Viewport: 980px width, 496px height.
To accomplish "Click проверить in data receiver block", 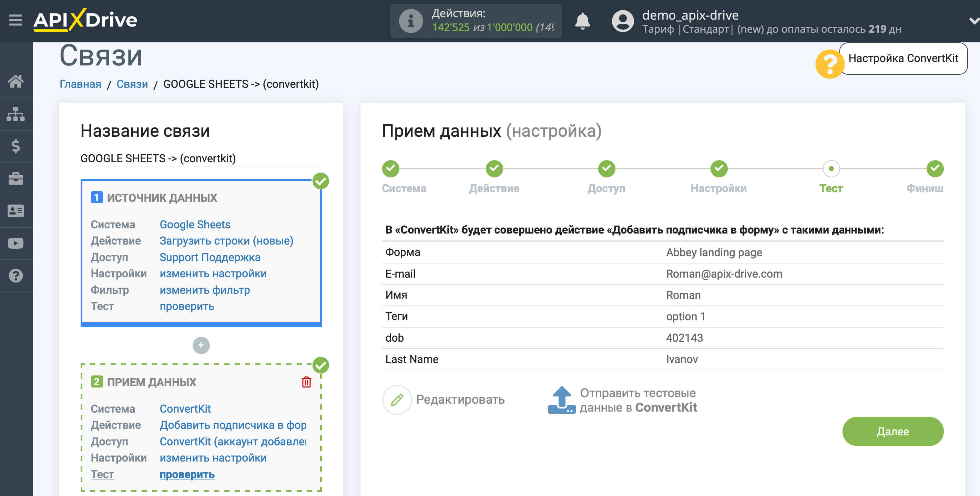I will click(x=187, y=474).
